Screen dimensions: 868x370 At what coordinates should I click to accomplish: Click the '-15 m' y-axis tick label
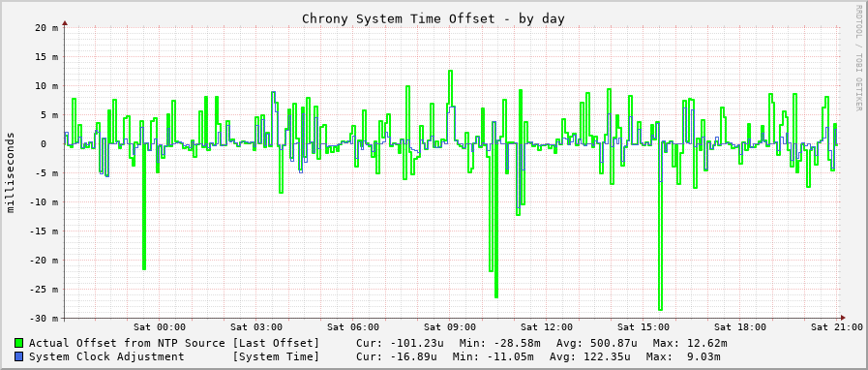pos(44,231)
